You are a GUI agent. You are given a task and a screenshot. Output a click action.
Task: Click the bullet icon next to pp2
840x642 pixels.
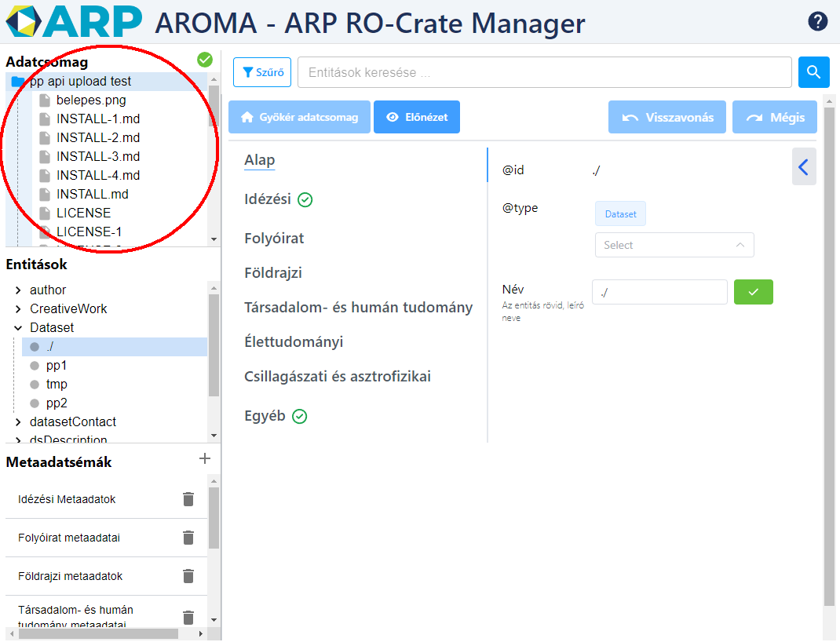[x=35, y=403]
